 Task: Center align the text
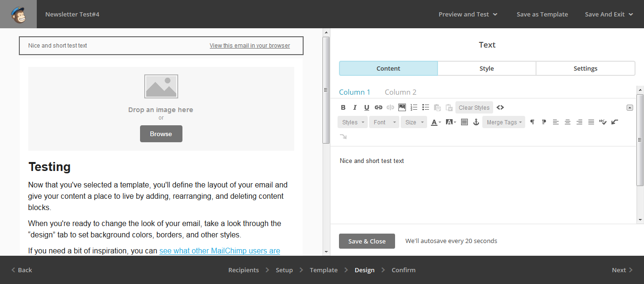[568, 122]
